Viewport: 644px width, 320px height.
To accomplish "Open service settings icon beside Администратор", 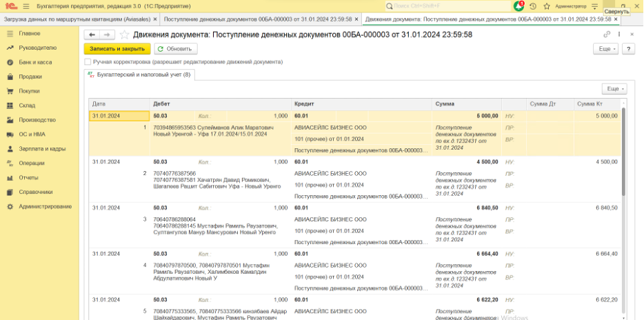I will pyautogui.click(x=595, y=7).
